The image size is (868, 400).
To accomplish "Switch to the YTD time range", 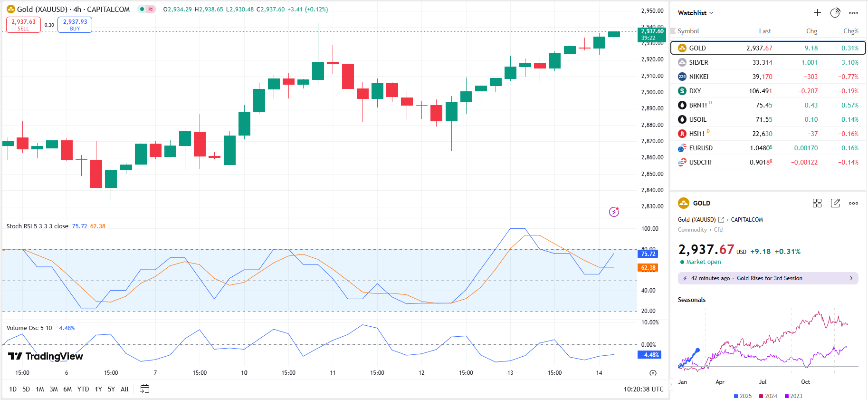I will (83, 389).
